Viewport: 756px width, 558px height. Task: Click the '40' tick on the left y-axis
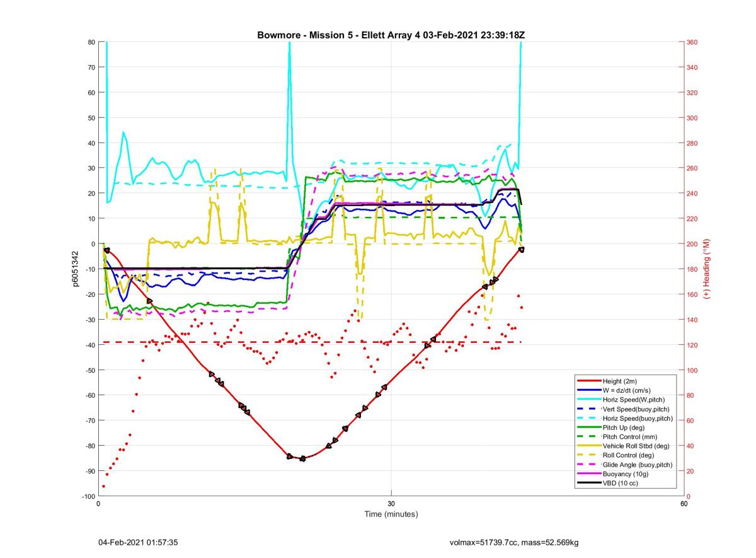point(91,143)
